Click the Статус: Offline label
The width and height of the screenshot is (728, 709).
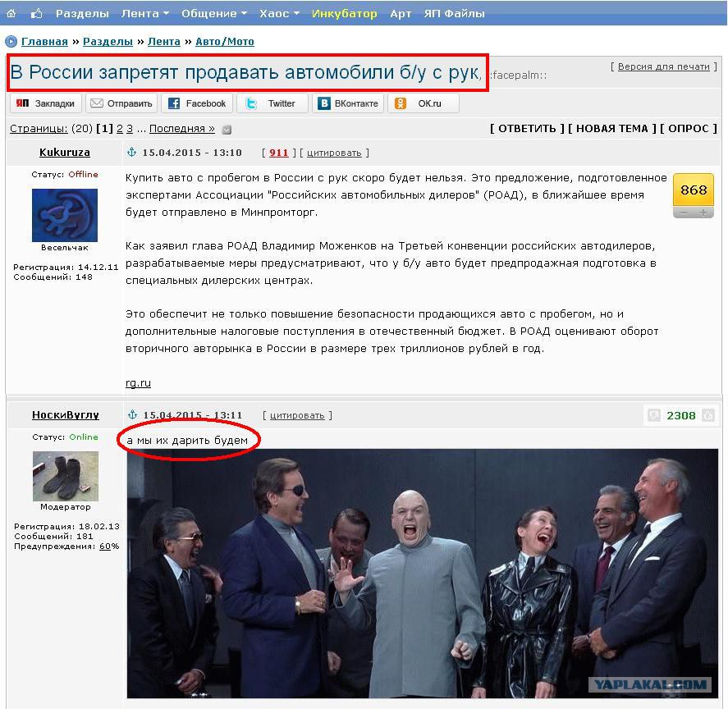[x=65, y=174]
